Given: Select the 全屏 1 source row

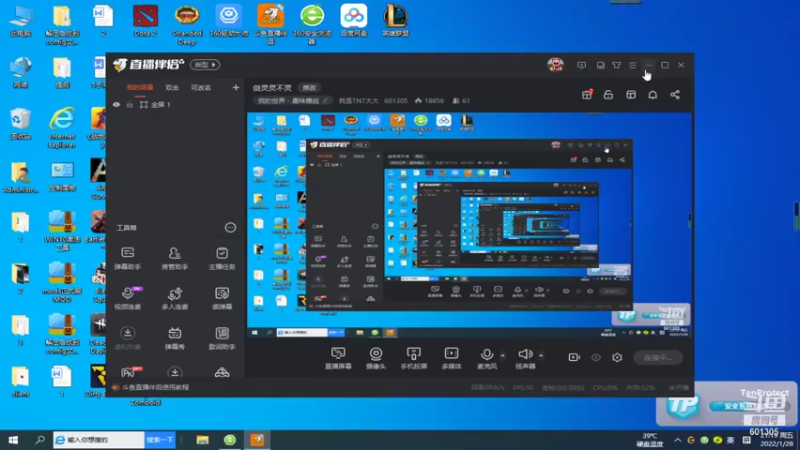Looking at the screenshot, I should (175, 105).
